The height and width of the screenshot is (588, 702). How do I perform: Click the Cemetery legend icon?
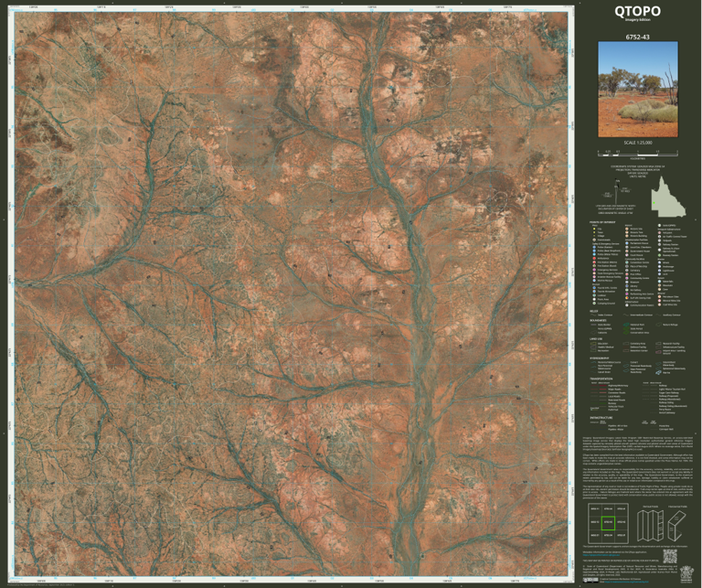click(627, 271)
